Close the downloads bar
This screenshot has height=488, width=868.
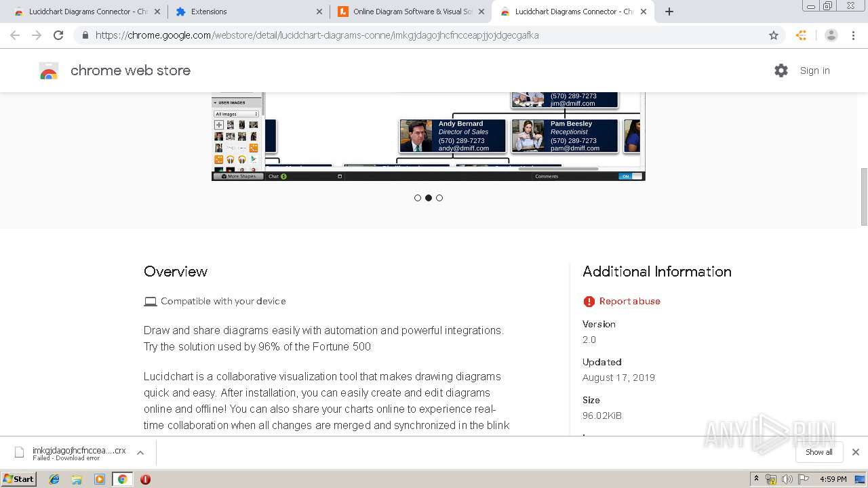coord(856,452)
